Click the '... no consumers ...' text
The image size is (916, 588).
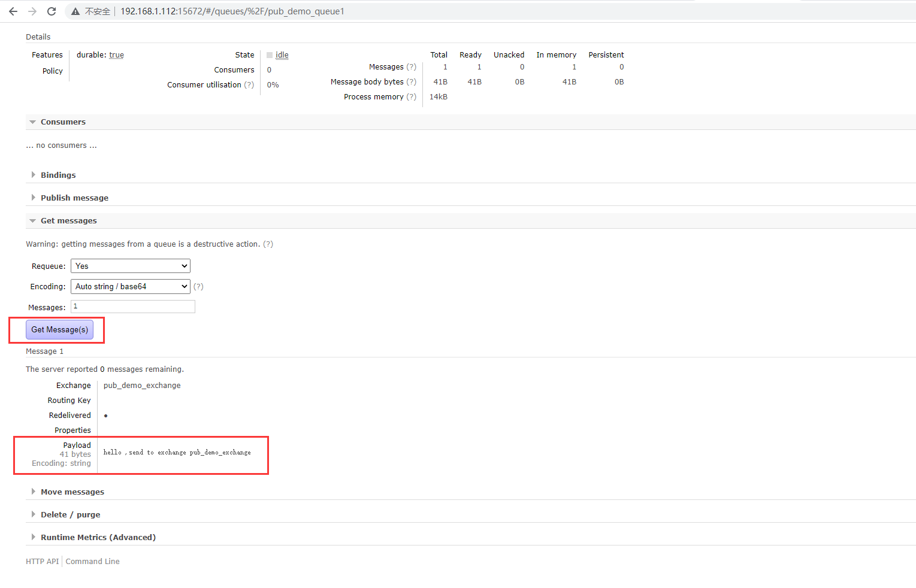point(61,146)
